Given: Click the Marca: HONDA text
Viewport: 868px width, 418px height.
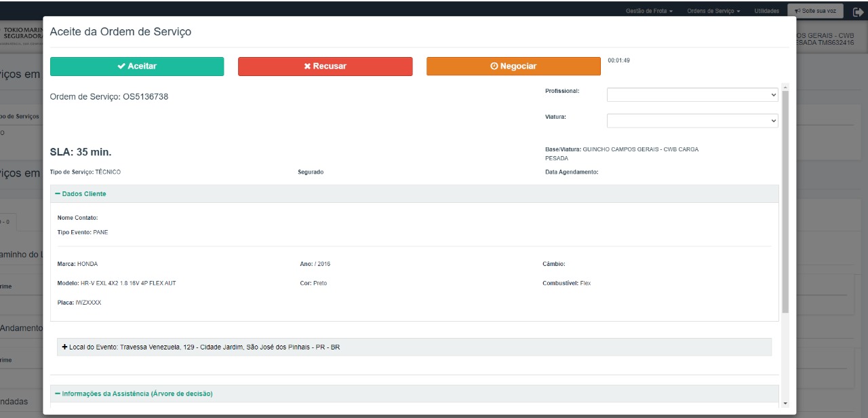Looking at the screenshot, I should (77, 264).
